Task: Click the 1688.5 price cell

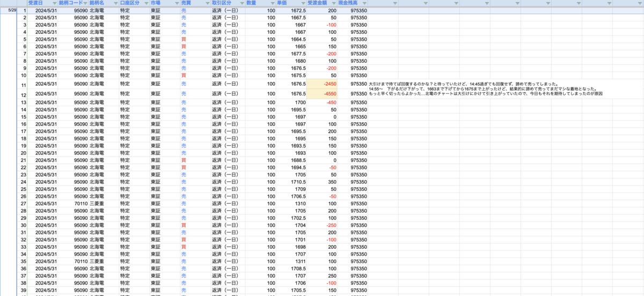Action: tap(291, 160)
